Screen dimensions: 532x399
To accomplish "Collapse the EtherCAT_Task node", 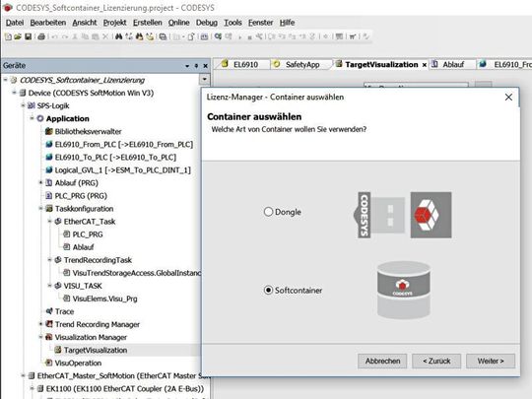I will point(49,222).
